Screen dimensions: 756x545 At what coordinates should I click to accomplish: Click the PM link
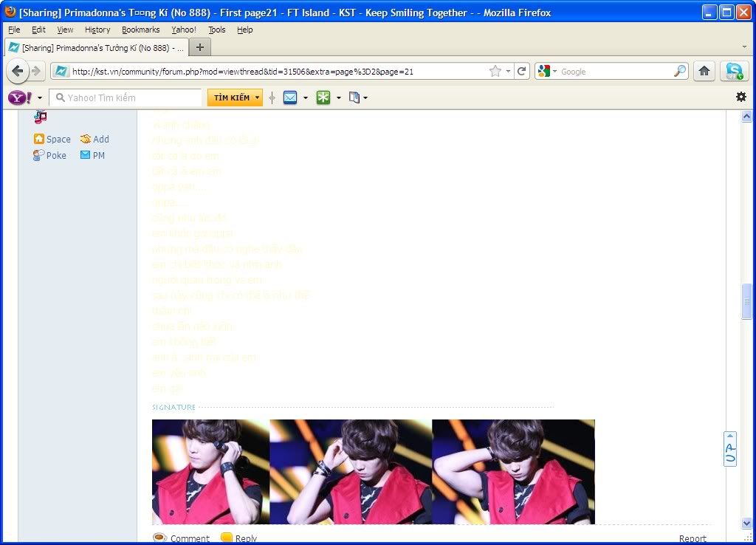click(x=99, y=155)
